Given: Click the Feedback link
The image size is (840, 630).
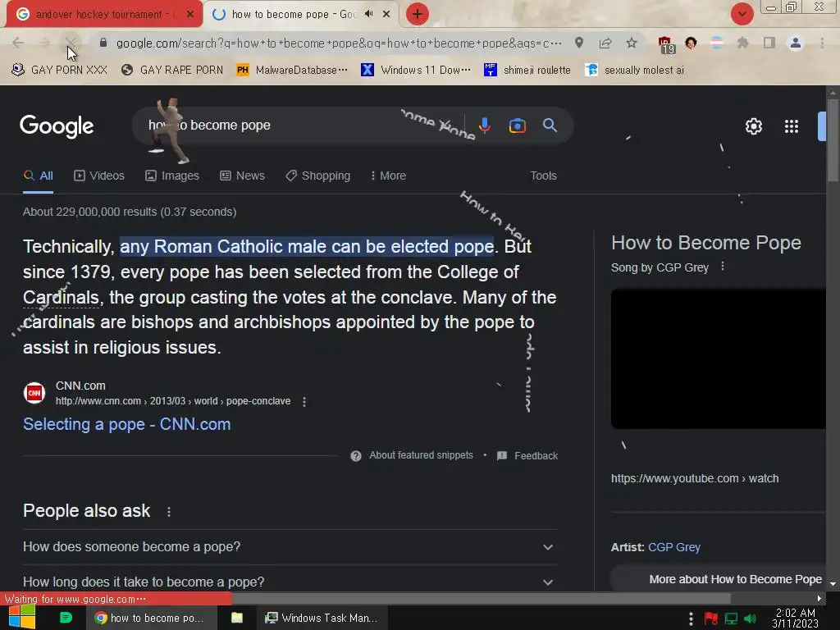Looking at the screenshot, I should [536, 456].
